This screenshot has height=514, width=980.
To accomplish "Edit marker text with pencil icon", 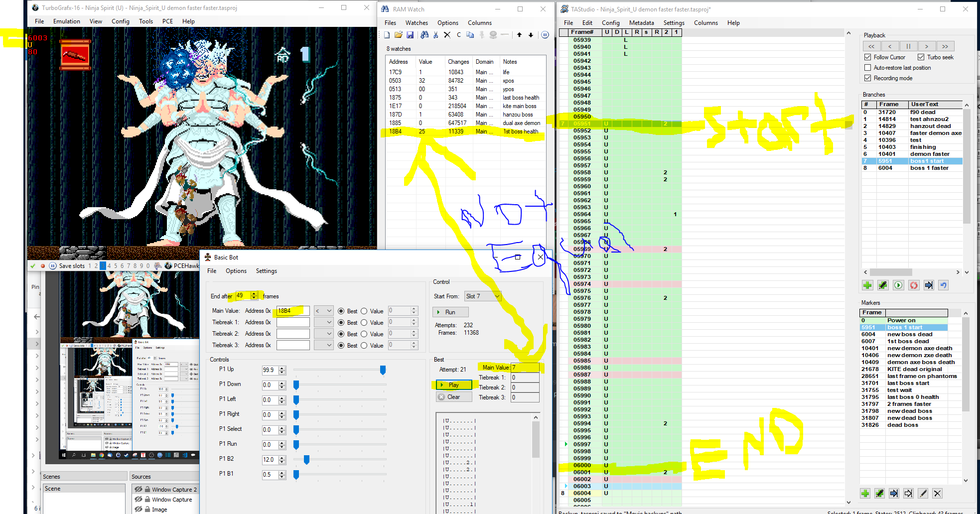I will coord(923,494).
